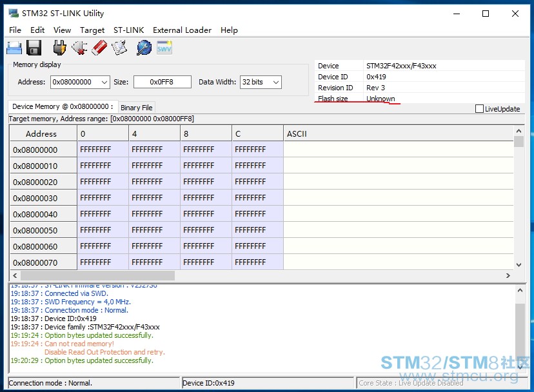
Task: Click the 19:20:29 'Option bytes updated successfully' log line
Action: point(82,360)
